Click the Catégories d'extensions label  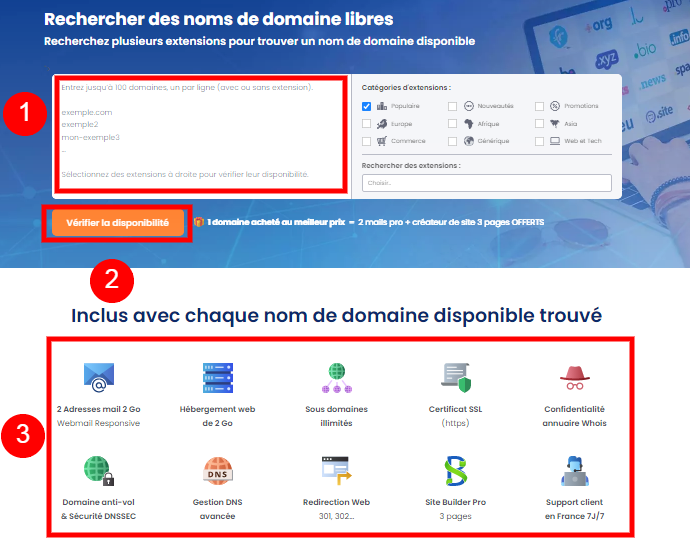pos(406,88)
